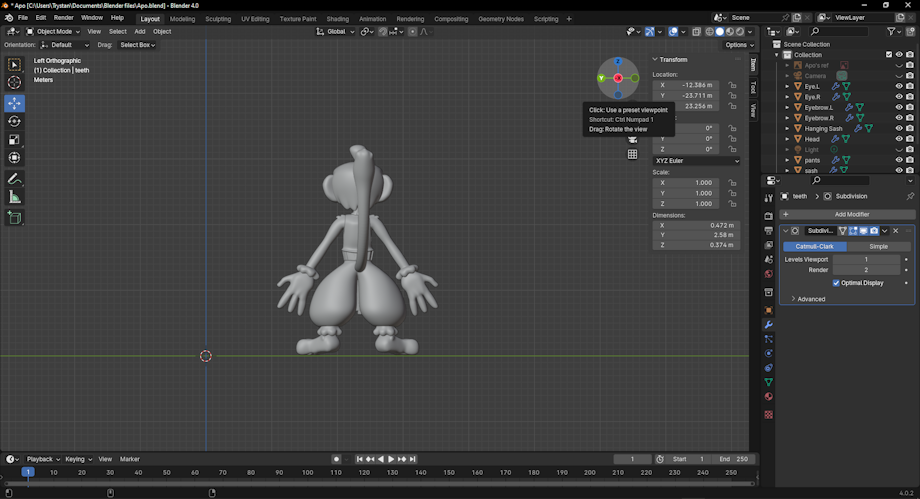This screenshot has height=499, width=920.
Task: Open the Particles properties tab
Action: 769,339
